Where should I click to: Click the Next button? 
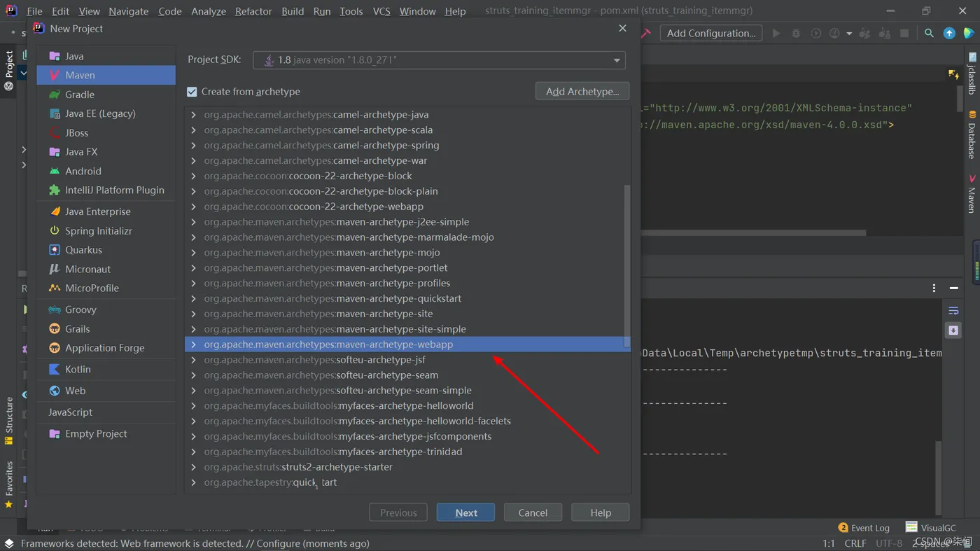click(x=465, y=512)
